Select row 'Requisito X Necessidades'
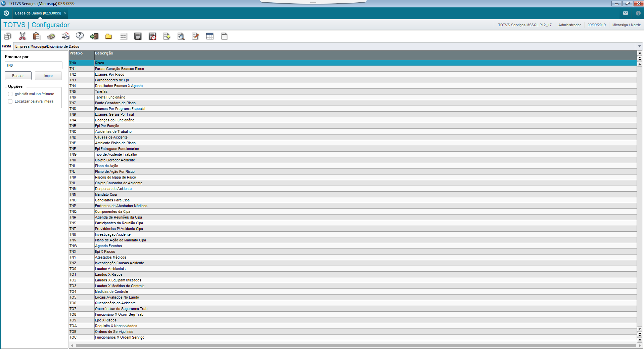The image size is (644, 349). 353,326
